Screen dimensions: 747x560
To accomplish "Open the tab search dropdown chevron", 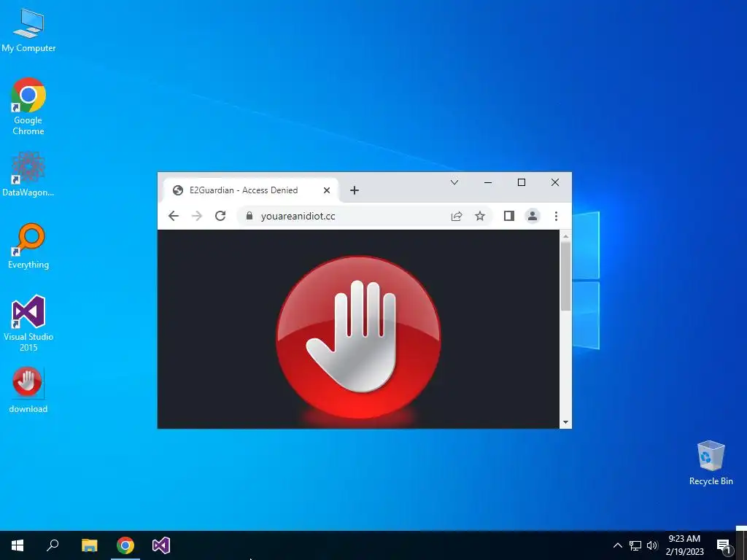I will pos(454,182).
